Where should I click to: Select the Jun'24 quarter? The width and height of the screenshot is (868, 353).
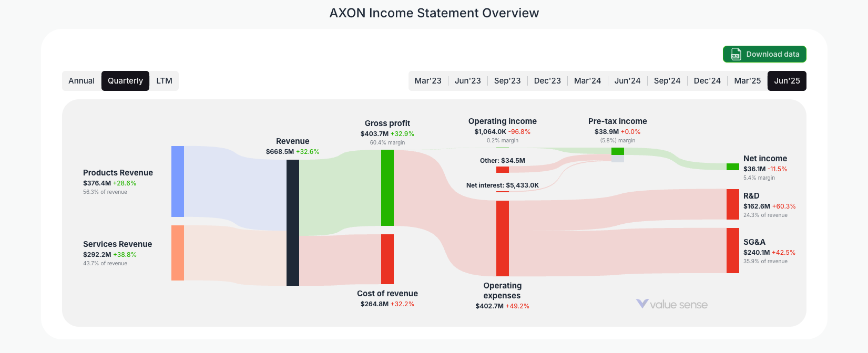(x=627, y=81)
